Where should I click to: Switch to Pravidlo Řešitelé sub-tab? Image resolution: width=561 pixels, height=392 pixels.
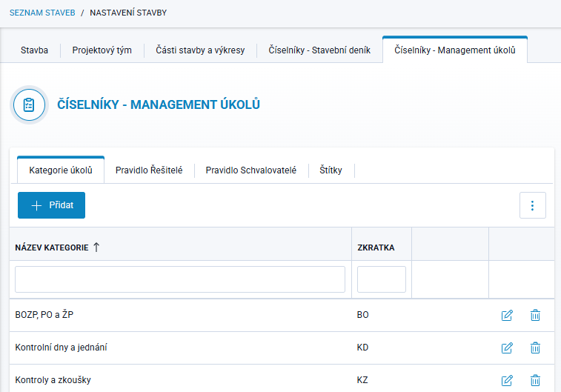click(149, 170)
